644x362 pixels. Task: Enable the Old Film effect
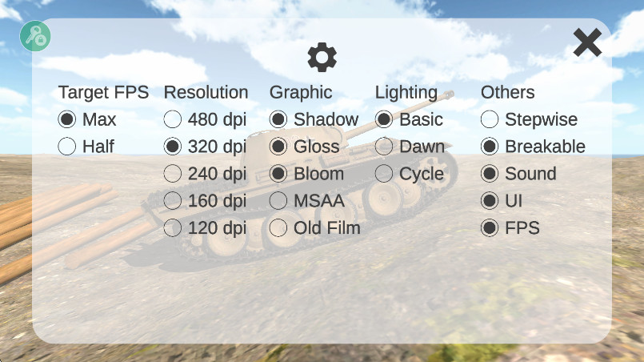[278, 228]
